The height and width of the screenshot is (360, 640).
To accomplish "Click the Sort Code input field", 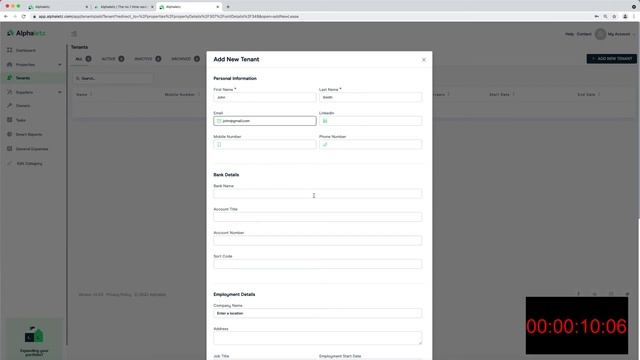I will pos(318,264).
